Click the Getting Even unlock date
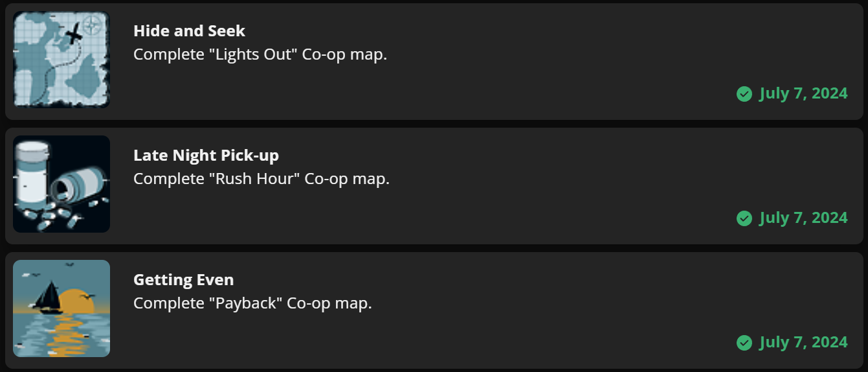This screenshot has width=868, height=372. click(803, 342)
